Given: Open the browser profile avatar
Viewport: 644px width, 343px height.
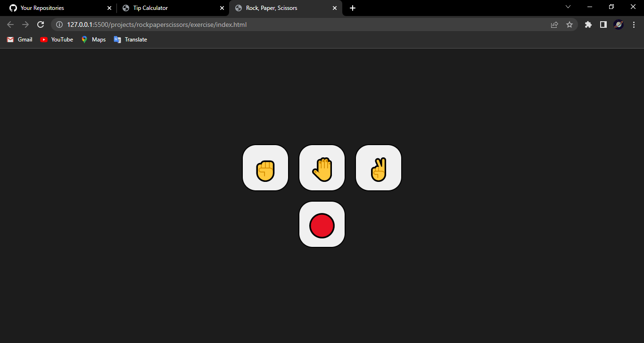Looking at the screenshot, I should (618, 24).
